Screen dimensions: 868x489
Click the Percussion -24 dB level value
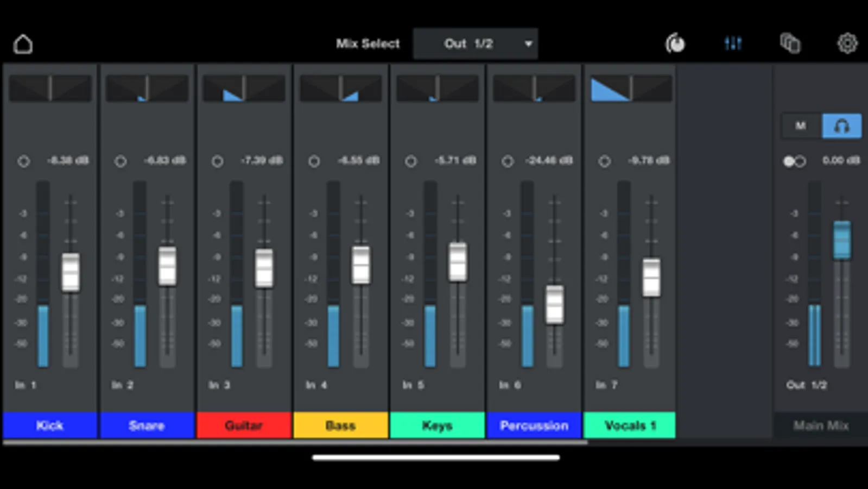coord(549,160)
